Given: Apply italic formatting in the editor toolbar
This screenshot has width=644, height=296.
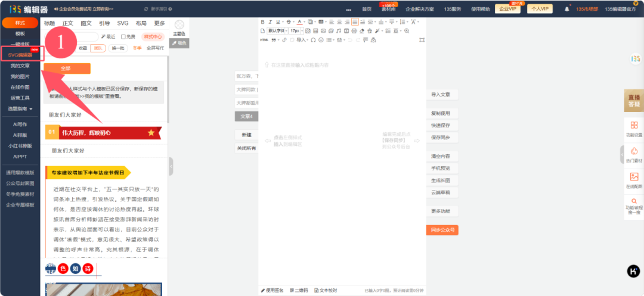Looking at the screenshot, I should [x=270, y=21].
